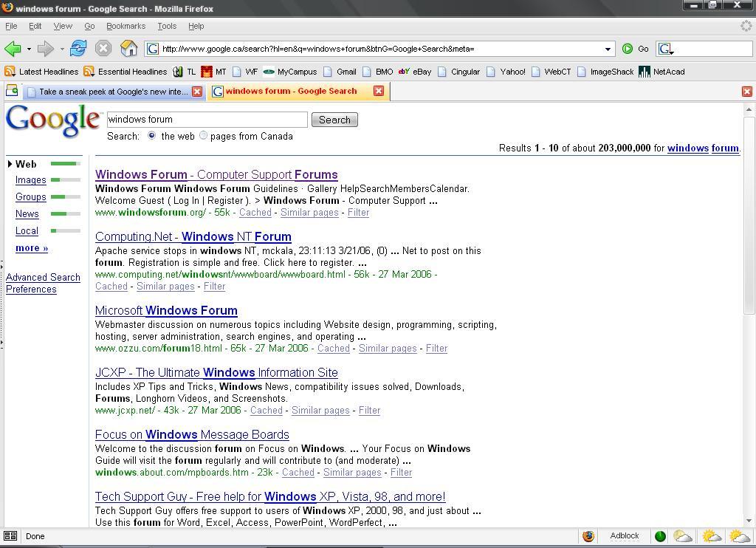Click the new tab icon left of tabs
This screenshot has width=756, height=548.
[12, 91]
